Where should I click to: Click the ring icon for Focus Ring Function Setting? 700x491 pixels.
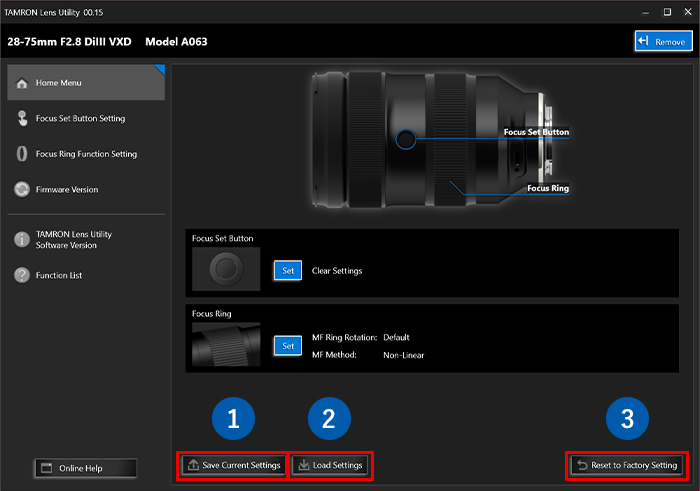22,154
